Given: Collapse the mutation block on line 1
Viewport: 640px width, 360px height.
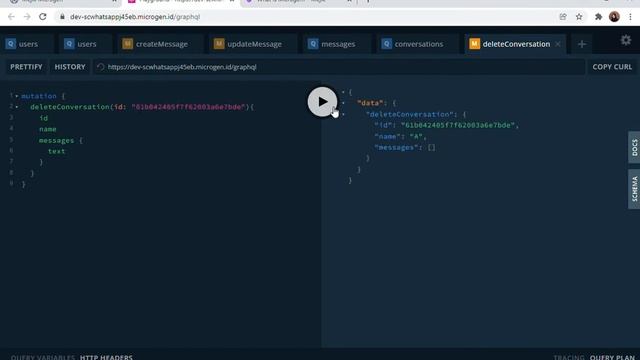Looking at the screenshot, I should pos(17,96).
